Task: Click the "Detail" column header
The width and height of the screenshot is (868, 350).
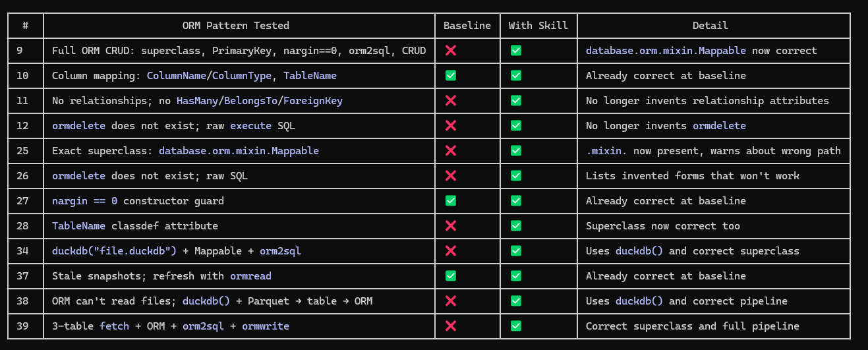Action: coord(710,26)
